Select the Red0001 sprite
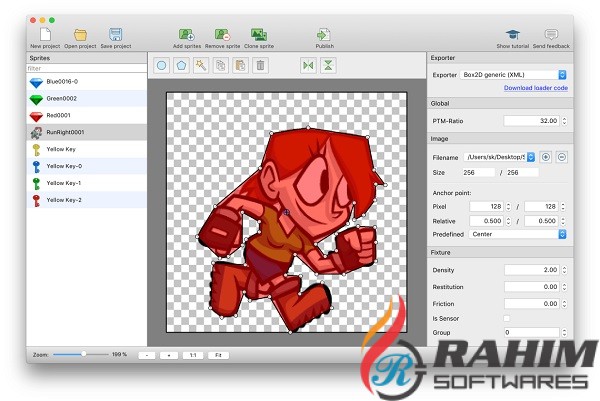600x401 pixels. click(87, 116)
